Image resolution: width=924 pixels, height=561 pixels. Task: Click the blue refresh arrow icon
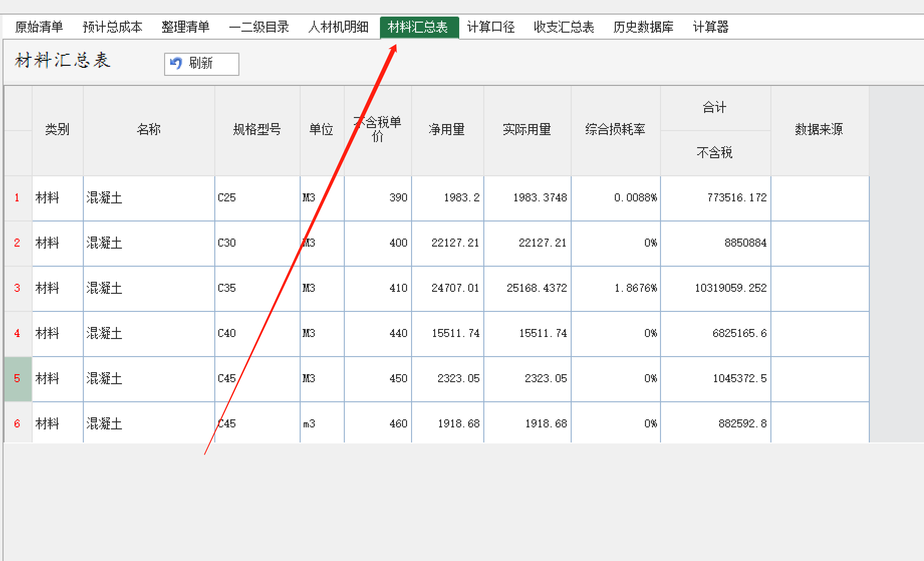pyautogui.click(x=176, y=64)
